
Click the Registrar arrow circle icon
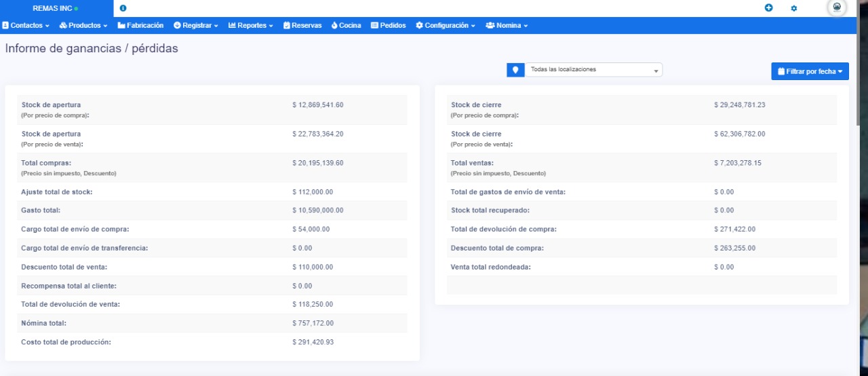coord(177,25)
